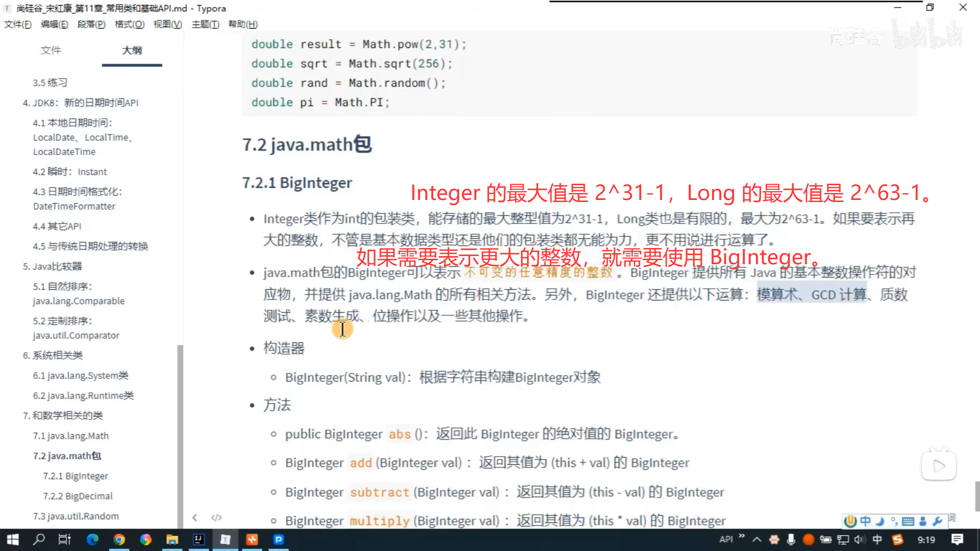980x551 pixels.
Task: Click the Sogou input tray icon
Action: coord(897,540)
